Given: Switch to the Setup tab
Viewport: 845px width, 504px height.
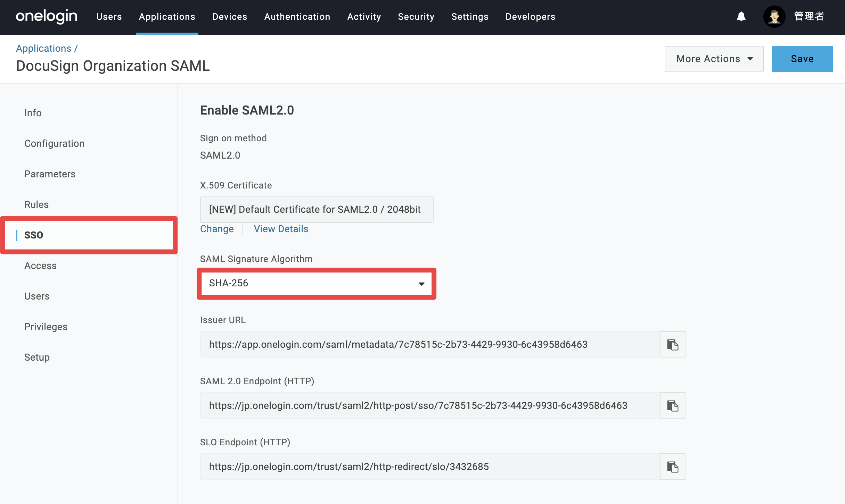Looking at the screenshot, I should click(37, 357).
